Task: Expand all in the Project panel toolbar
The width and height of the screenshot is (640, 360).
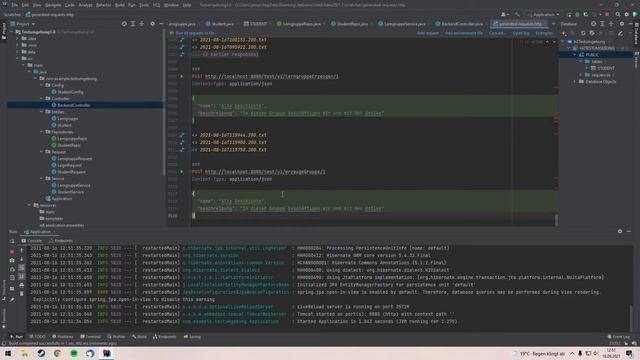Action: 133,24
